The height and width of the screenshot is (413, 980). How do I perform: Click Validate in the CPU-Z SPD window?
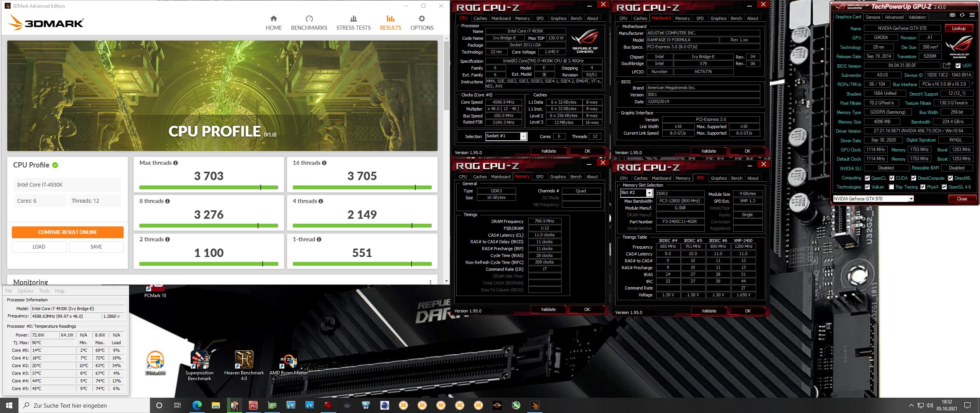709,311
